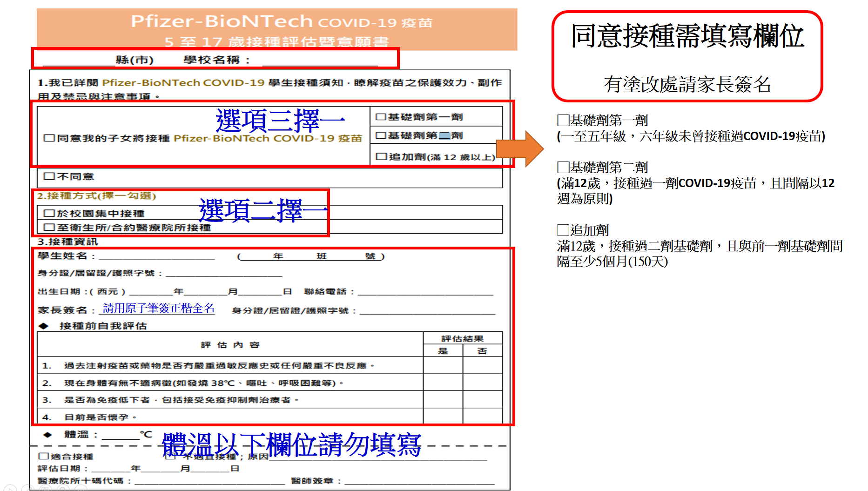Tick the 不同意 checkbox
The width and height of the screenshot is (868, 491).
point(49,176)
